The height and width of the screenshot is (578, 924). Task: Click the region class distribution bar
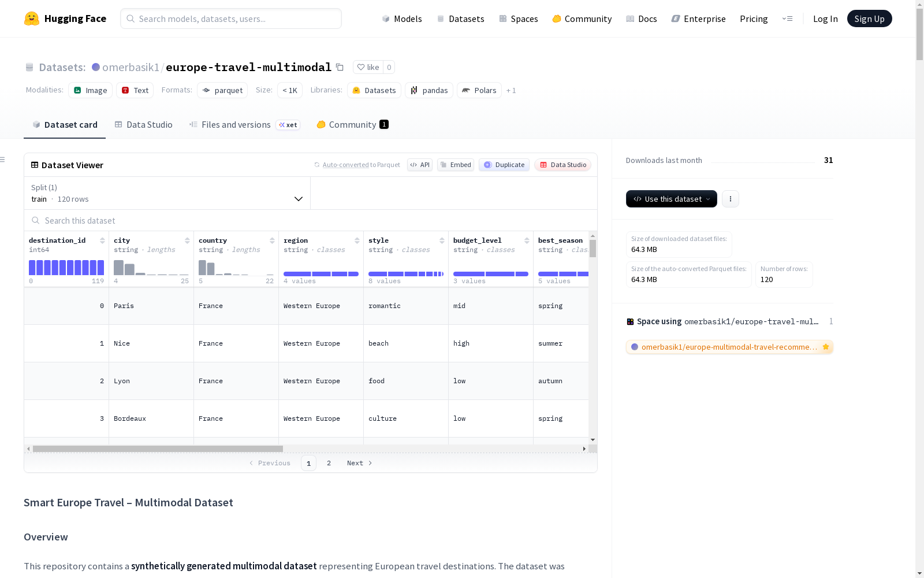321,274
